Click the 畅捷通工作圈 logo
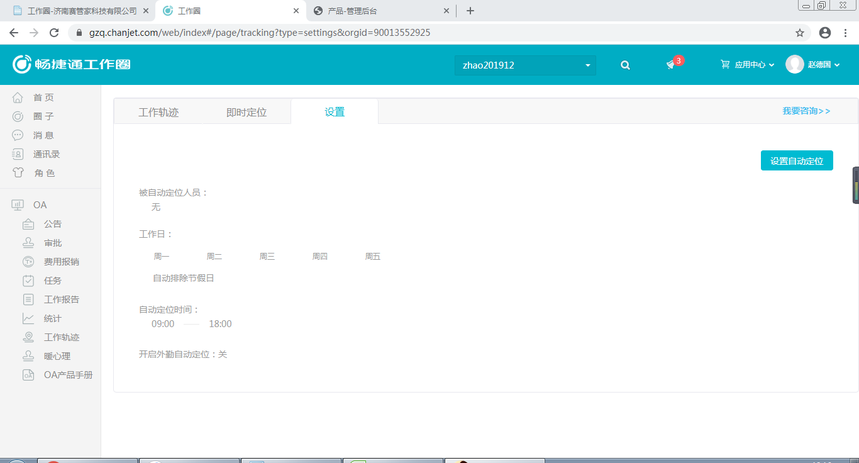This screenshot has width=859, height=463. pos(71,64)
